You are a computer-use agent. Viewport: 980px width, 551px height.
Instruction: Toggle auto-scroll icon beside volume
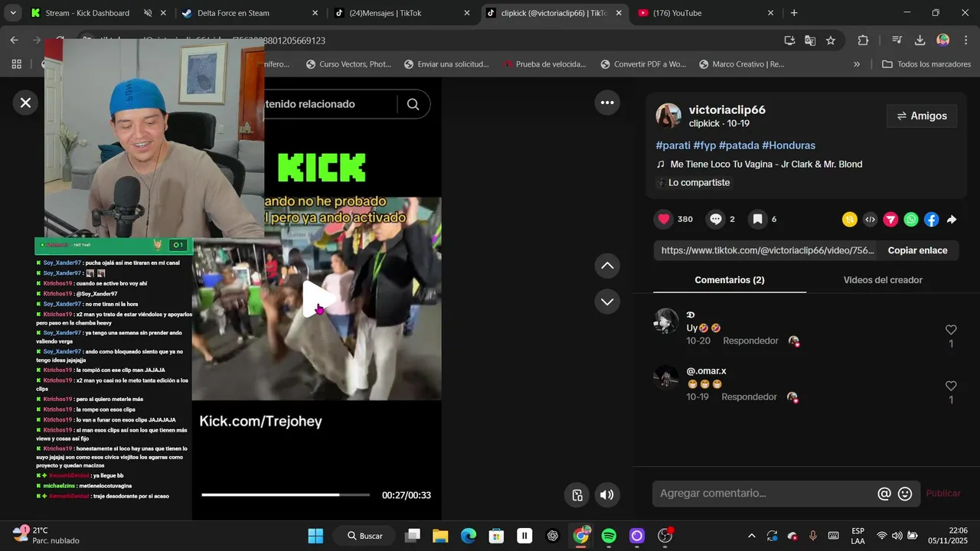578,495
